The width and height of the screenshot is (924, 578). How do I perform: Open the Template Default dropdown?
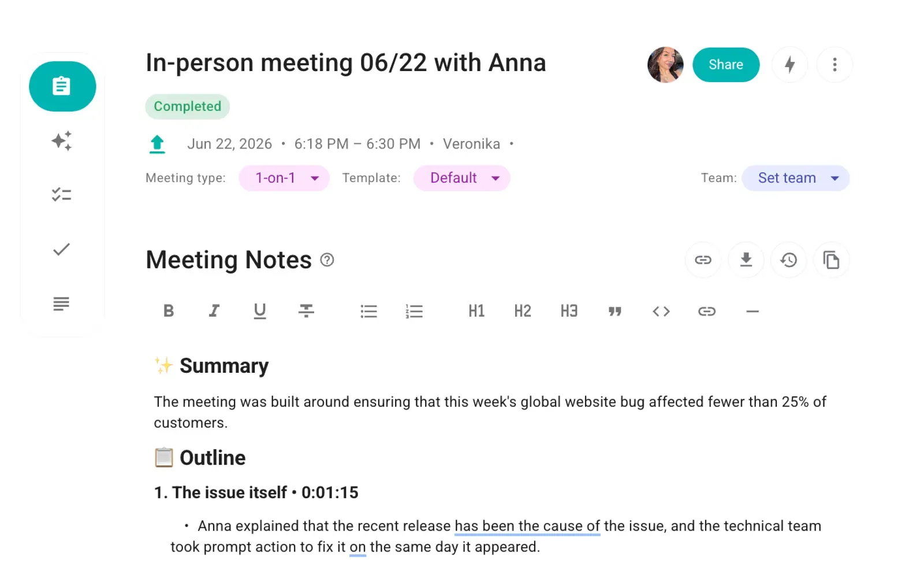(462, 178)
